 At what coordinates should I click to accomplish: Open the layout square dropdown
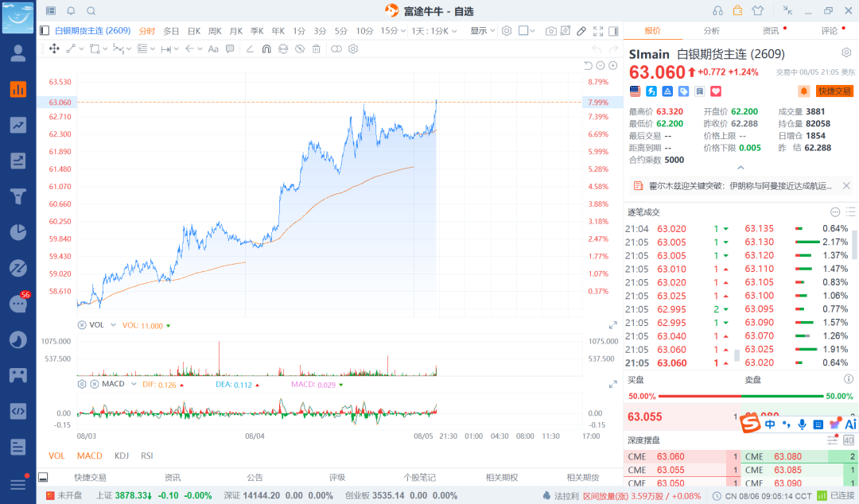pyautogui.click(x=527, y=31)
